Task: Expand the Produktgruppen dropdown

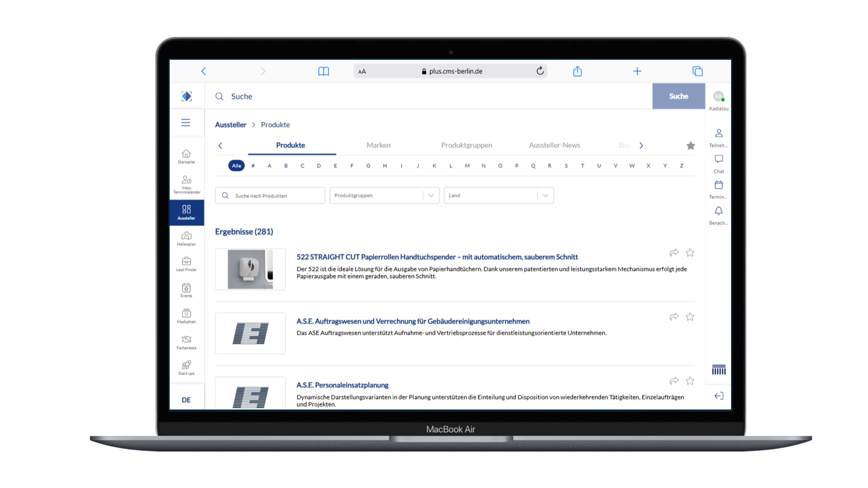Action: tap(431, 195)
